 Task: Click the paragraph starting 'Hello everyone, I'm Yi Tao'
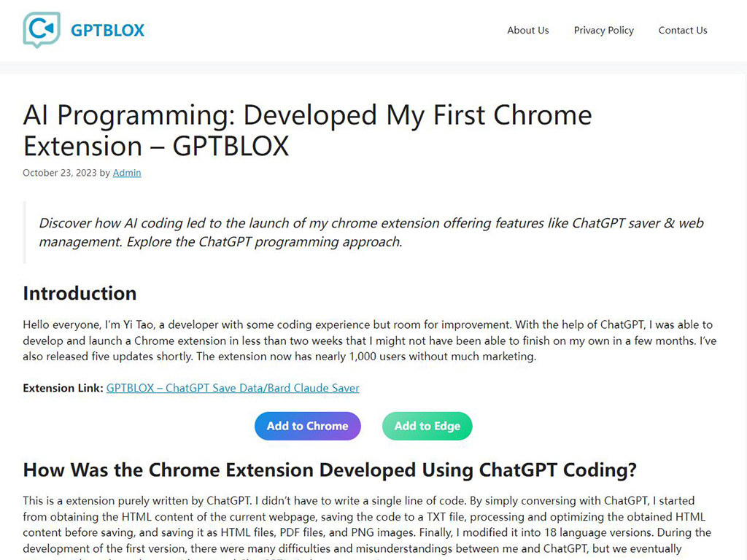[370, 341]
